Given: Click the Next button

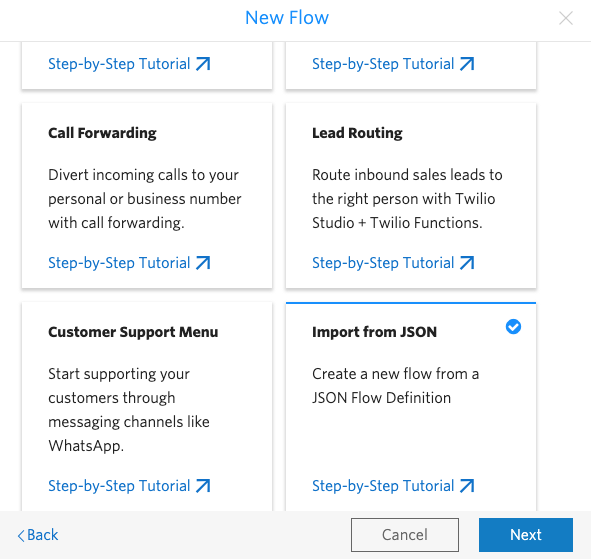Looking at the screenshot, I should click(526, 535).
